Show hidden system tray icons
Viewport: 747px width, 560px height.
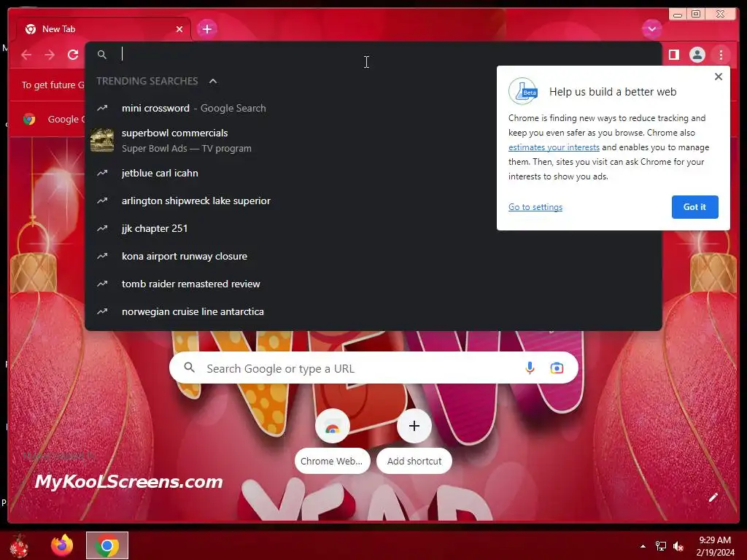coord(643,546)
